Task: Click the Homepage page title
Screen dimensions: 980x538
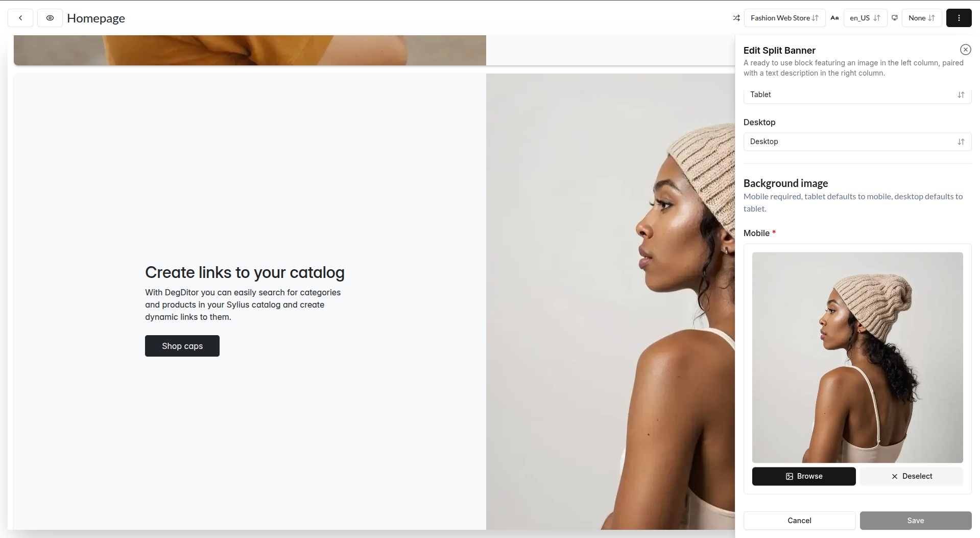Action: [96, 18]
